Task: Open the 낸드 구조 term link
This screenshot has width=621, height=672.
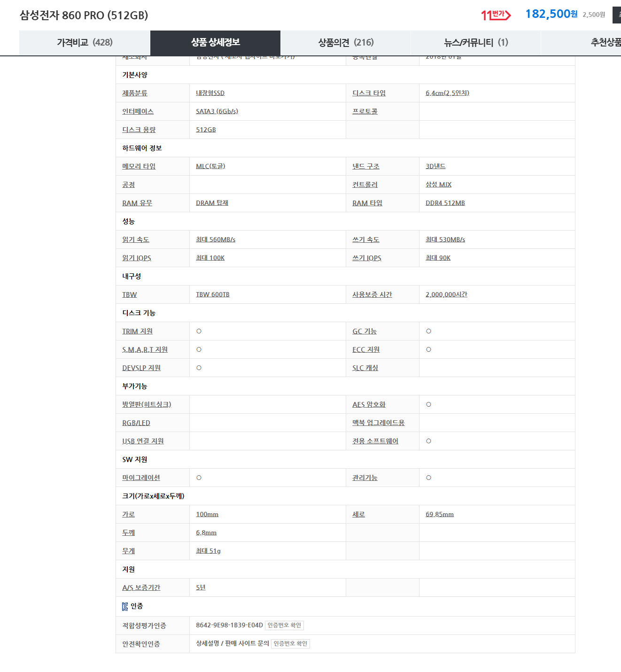Action: pyautogui.click(x=366, y=166)
